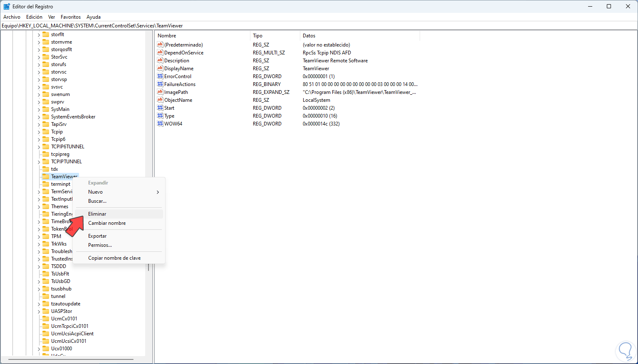Open the Ayuda menu
Image resolution: width=638 pixels, height=364 pixels.
pos(94,17)
